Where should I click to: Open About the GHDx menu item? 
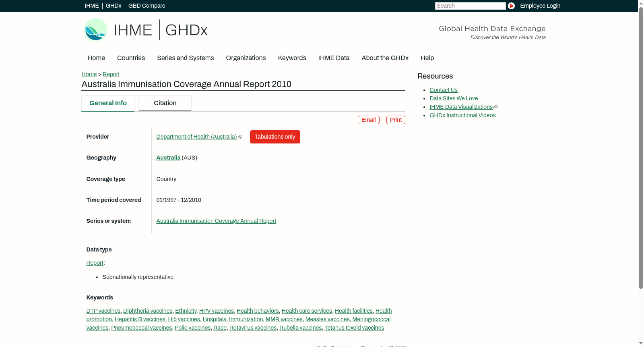tap(385, 58)
